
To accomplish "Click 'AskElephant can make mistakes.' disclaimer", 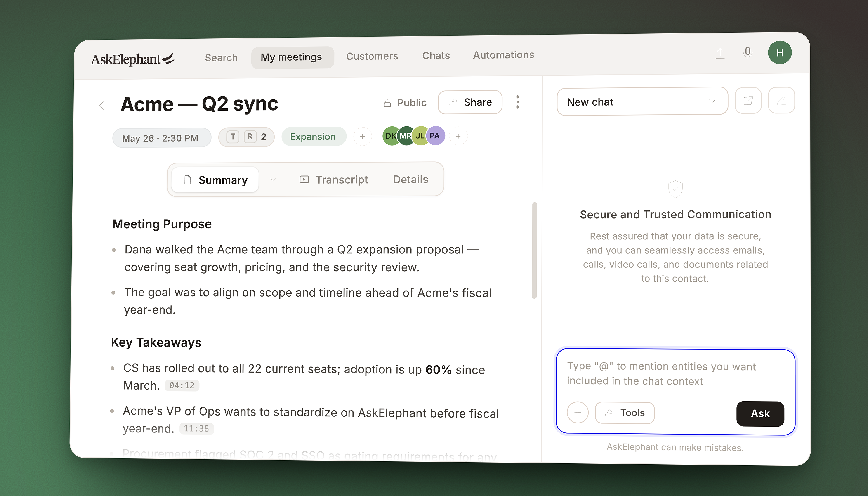I will click(675, 447).
